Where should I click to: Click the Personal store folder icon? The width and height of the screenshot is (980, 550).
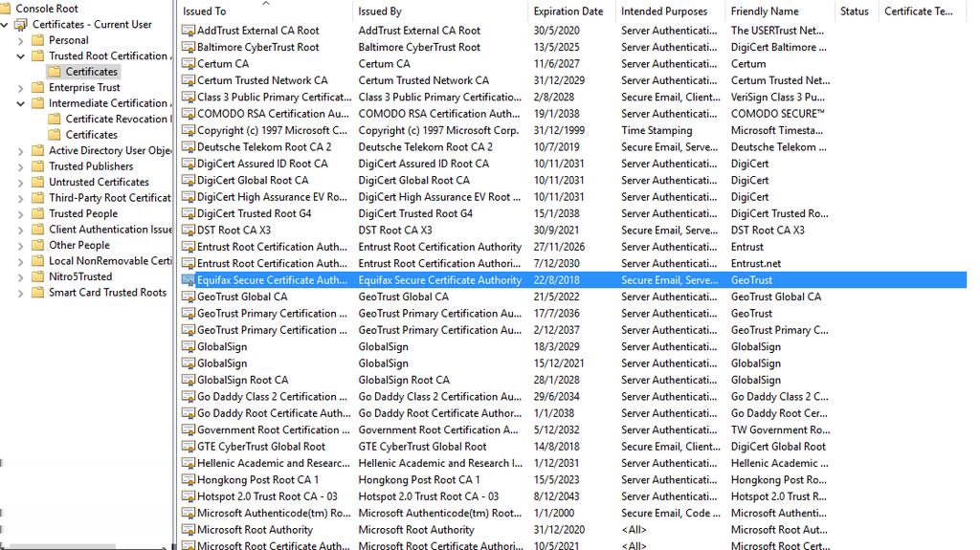38,40
